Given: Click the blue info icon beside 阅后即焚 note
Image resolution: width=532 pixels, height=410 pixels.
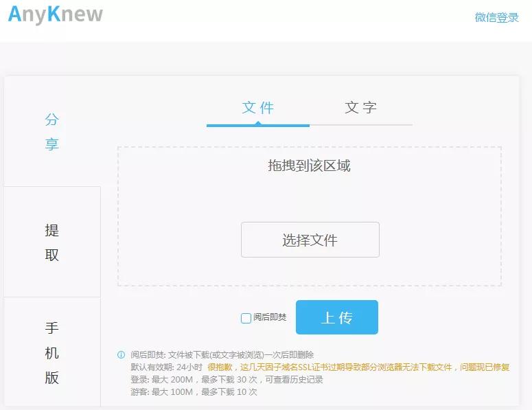Looking at the screenshot, I should tap(122, 355).
